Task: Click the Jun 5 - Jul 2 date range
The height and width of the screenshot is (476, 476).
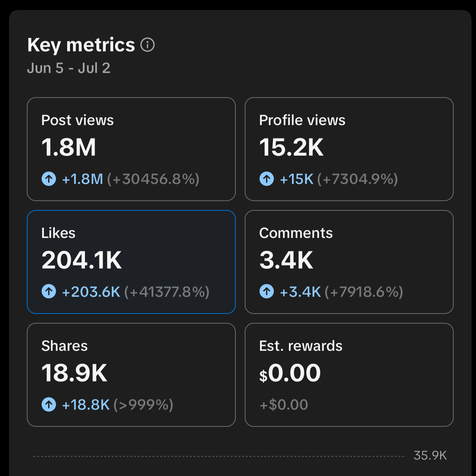Action: (x=69, y=68)
